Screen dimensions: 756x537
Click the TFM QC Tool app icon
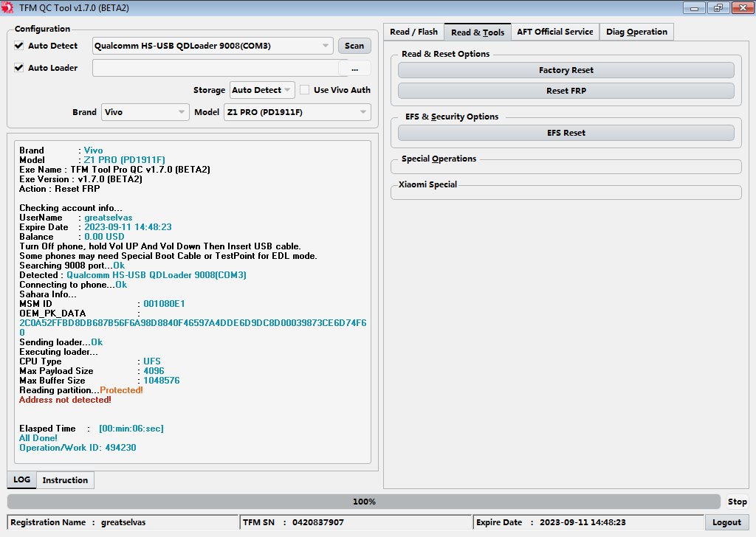pyautogui.click(x=7, y=7)
